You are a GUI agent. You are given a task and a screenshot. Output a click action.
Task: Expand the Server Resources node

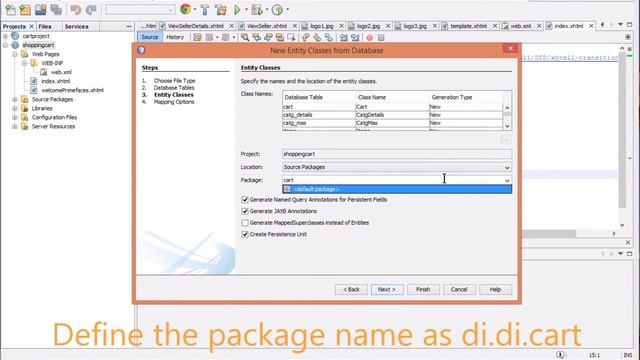coord(15,126)
